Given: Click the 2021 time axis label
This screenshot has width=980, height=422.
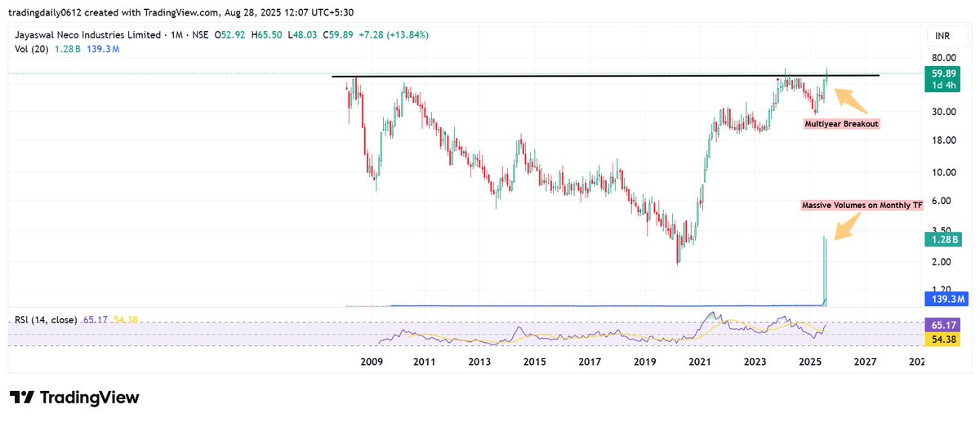Looking at the screenshot, I should (699, 362).
